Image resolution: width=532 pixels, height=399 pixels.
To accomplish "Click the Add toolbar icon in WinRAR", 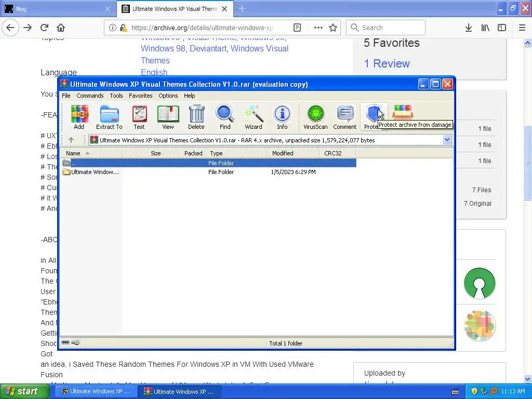I will point(79,117).
